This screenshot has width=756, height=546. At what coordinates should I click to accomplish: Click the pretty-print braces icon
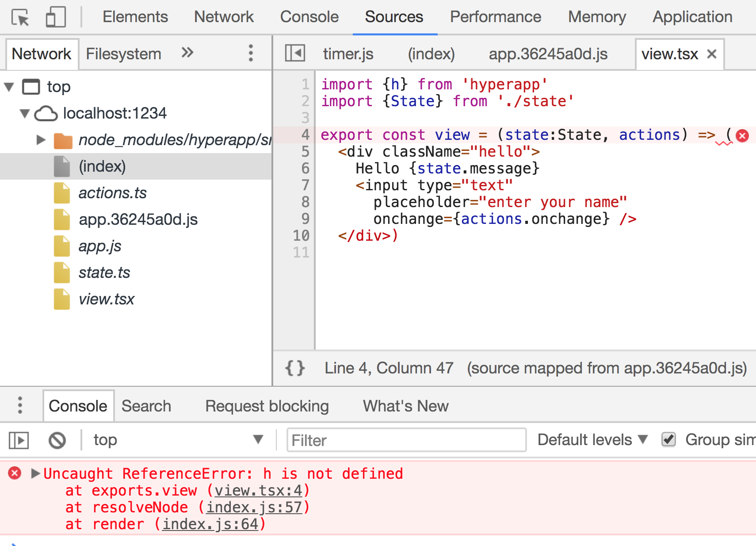[x=295, y=368]
